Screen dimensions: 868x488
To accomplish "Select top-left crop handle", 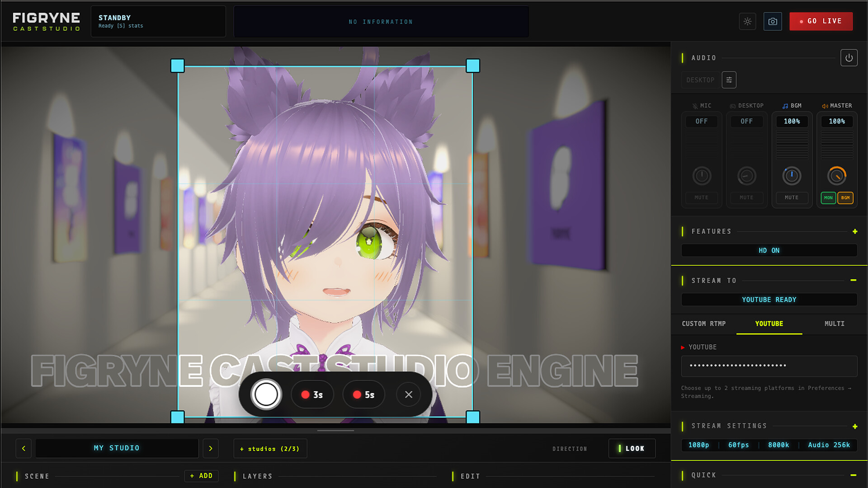I will [177, 66].
